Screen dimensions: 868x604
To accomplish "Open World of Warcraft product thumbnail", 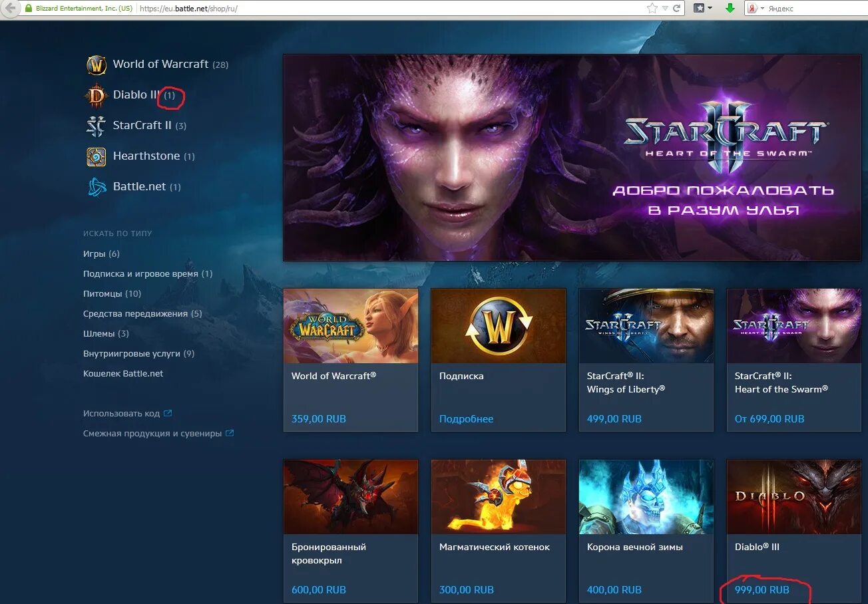I will pyautogui.click(x=351, y=326).
